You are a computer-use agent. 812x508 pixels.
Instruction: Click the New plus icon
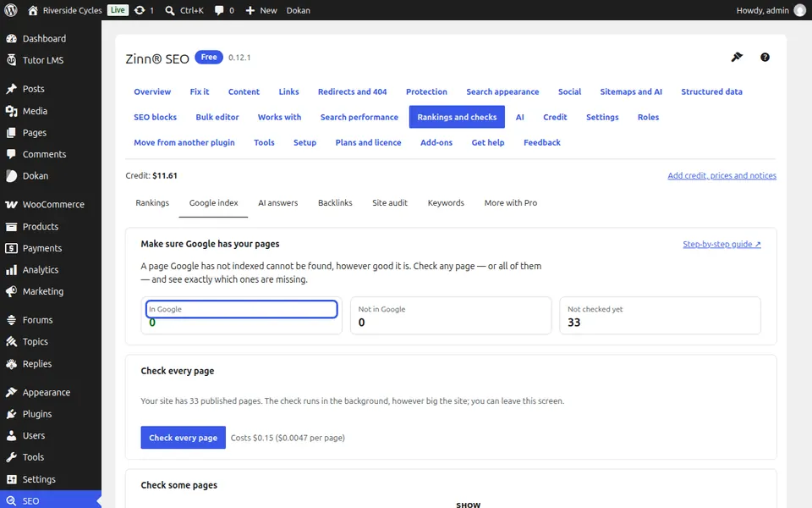click(x=250, y=10)
